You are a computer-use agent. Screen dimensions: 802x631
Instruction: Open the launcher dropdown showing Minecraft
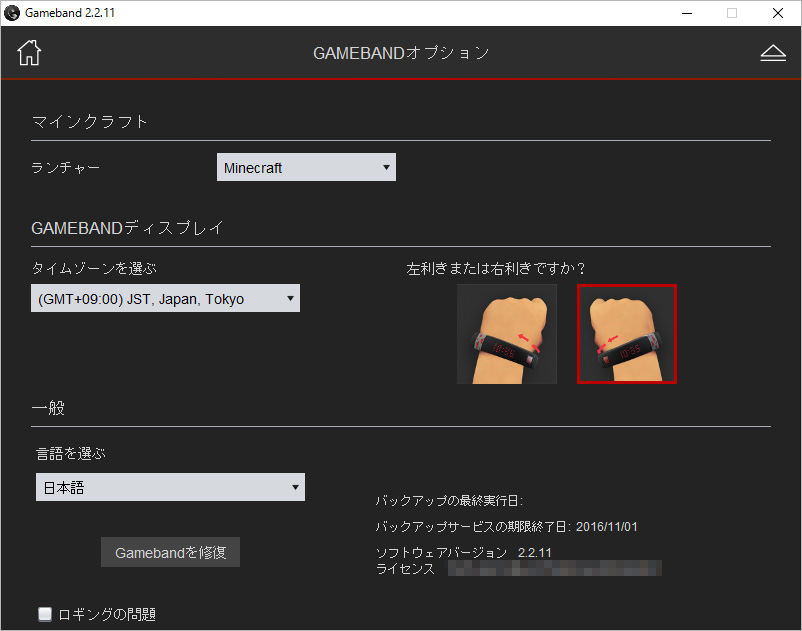pos(306,167)
